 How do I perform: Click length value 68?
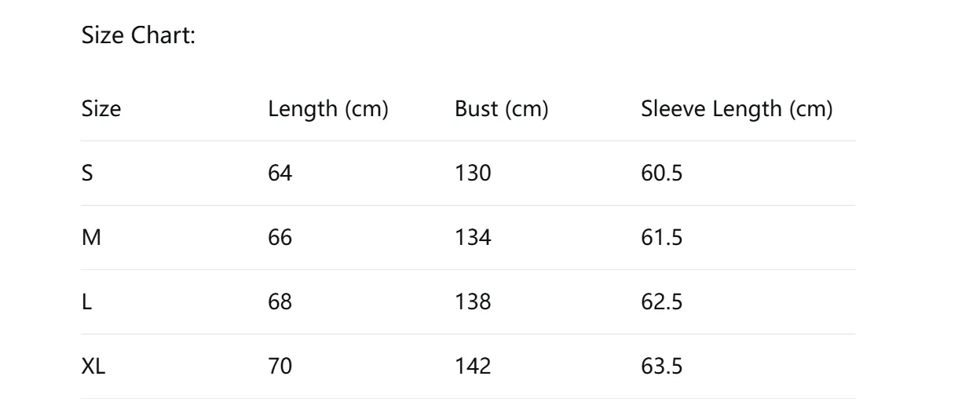point(280,302)
